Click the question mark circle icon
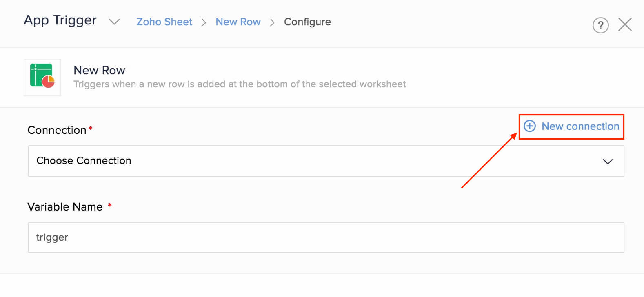Image resolution: width=644 pixels, height=297 pixels. click(600, 25)
